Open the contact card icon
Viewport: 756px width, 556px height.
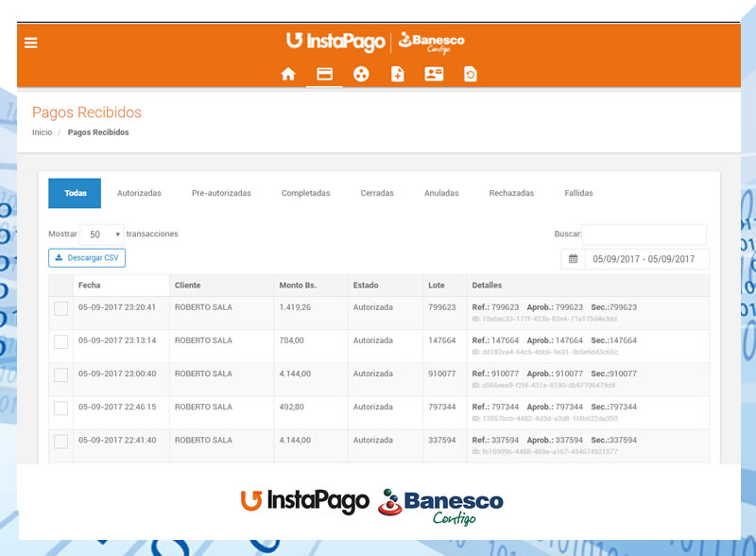(x=434, y=74)
